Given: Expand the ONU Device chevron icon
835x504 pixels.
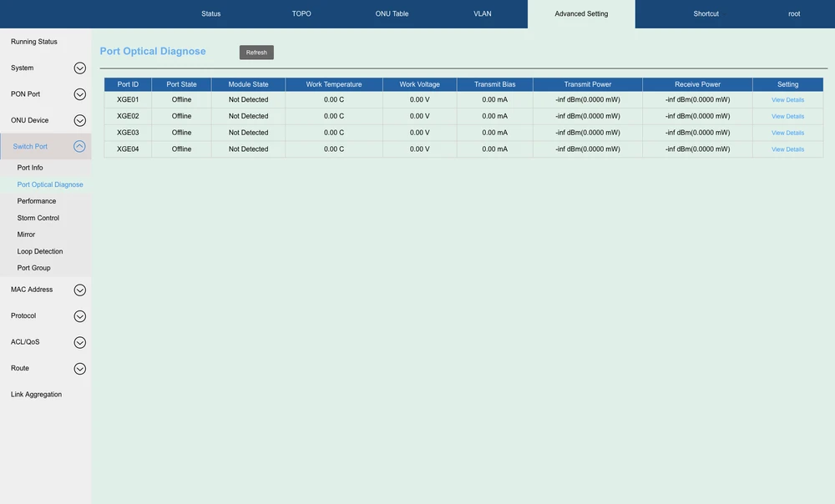Looking at the screenshot, I should (80, 121).
